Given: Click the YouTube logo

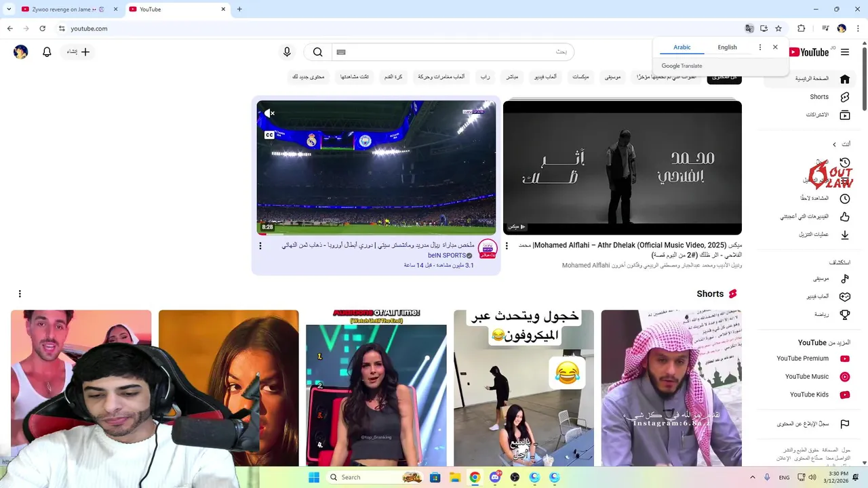Looking at the screenshot, I should click(809, 52).
